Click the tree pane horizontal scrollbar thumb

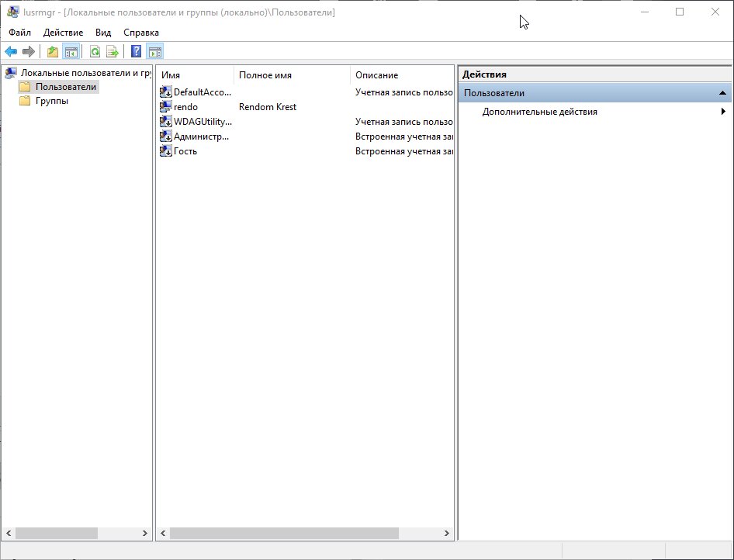(57, 533)
